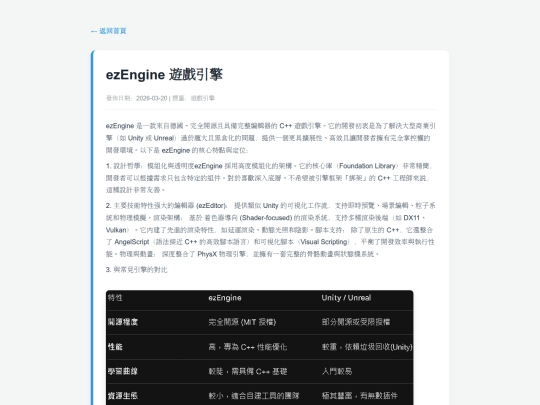The width and height of the screenshot is (540, 405).
Task: Click the 極其豐富，有無數插件 cell
Action: pyautogui.click(x=360, y=396)
